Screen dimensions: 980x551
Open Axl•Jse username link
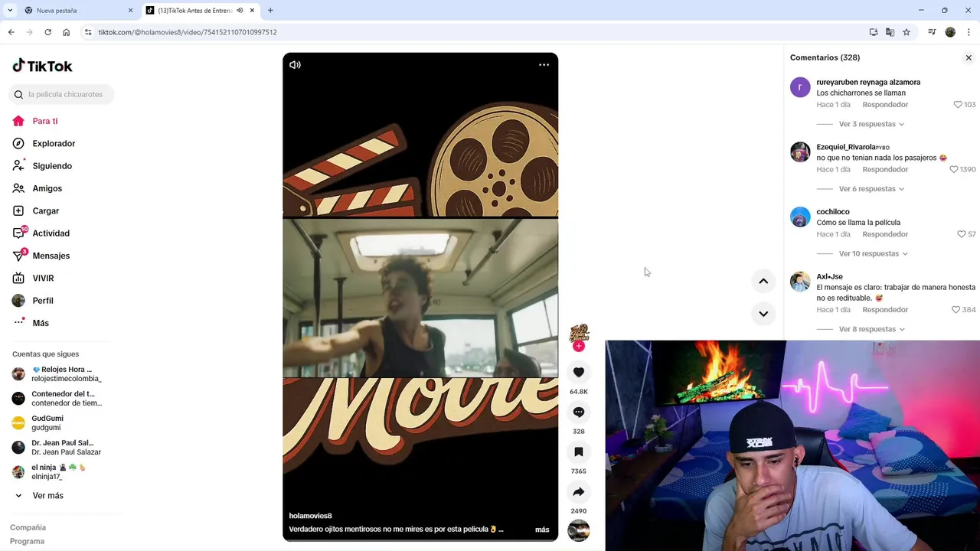point(829,276)
